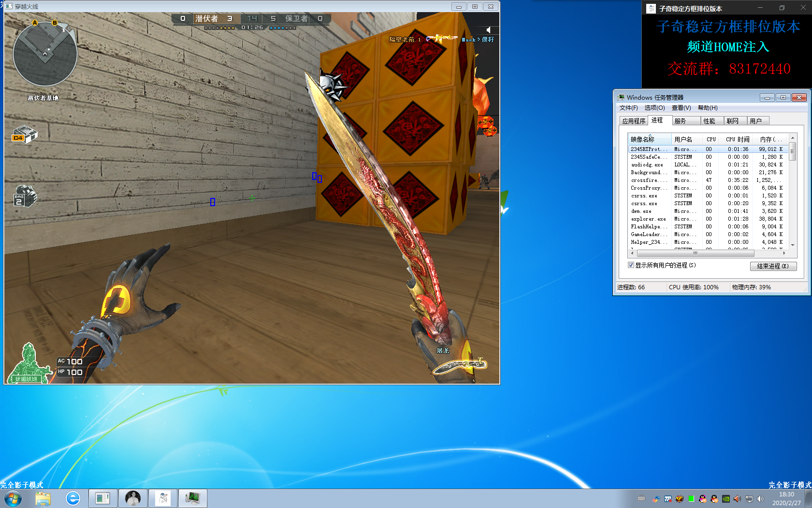Switch to the 联网 tab
Screen dimensions: 812x508
pos(735,121)
